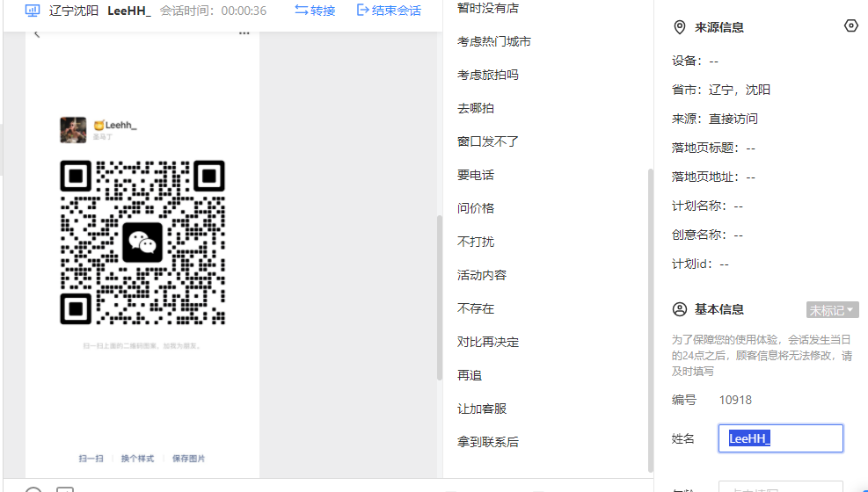Select quick reply 去哪拍

(x=476, y=108)
